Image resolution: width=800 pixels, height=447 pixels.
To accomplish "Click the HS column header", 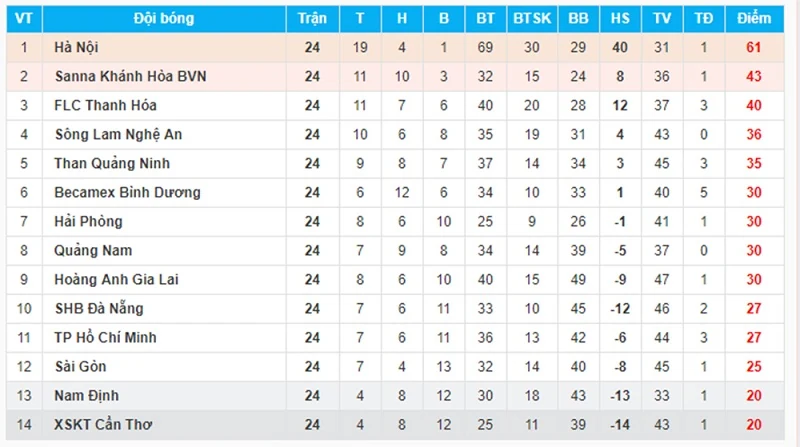I will pos(620,19).
